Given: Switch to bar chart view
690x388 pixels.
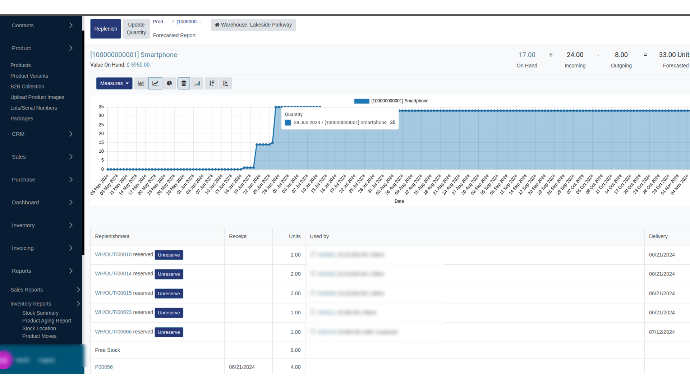Looking at the screenshot, I should (x=141, y=83).
